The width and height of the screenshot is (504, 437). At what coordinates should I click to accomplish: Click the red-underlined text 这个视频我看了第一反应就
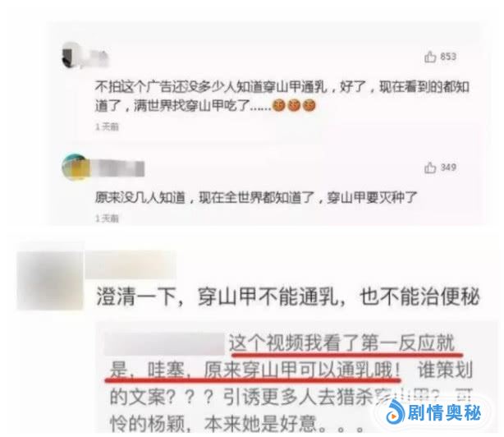(x=342, y=343)
